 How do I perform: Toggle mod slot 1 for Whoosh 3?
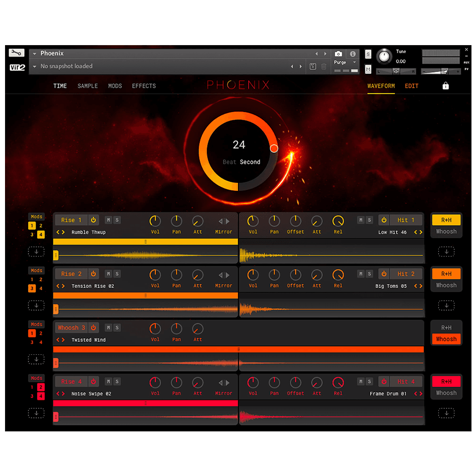(x=32, y=333)
